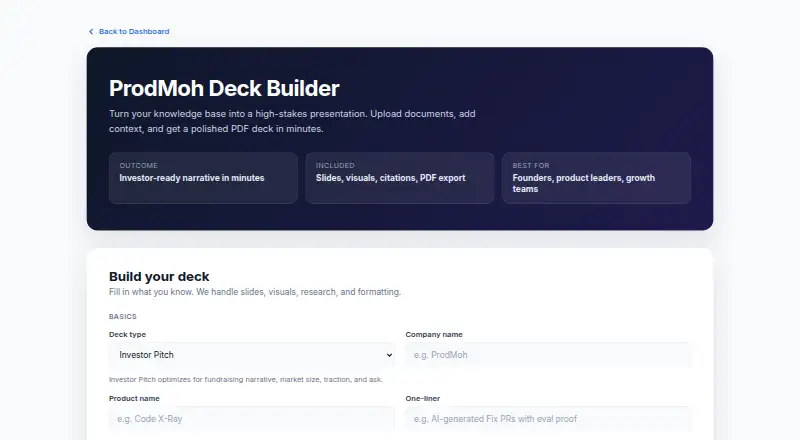Viewport: 800px width, 440px height.
Task: Open the Deck type dropdown showing Investor Pitch
Action: coord(252,355)
